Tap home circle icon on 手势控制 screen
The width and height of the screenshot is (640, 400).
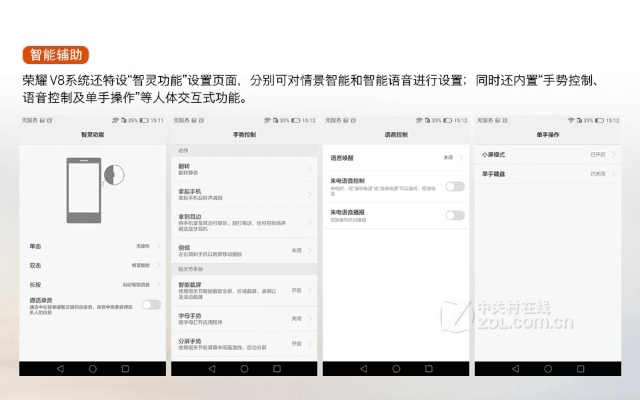tap(244, 368)
